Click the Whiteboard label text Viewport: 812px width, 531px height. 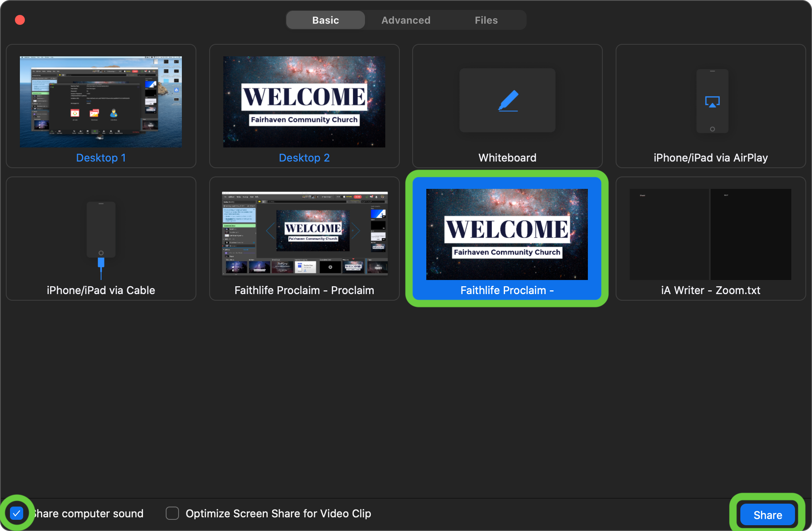click(x=507, y=158)
